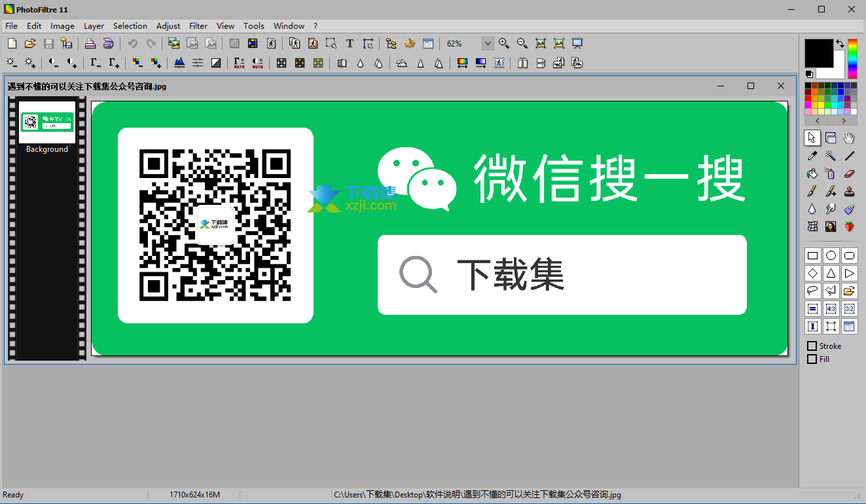
Task: Select the Magic wand tool
Action: [x=831, y=156]
